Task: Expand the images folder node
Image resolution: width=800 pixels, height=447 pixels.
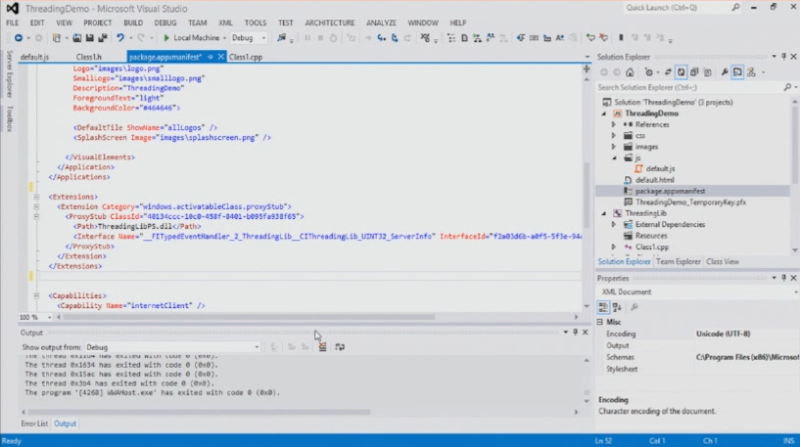Action: pos(614,147)
